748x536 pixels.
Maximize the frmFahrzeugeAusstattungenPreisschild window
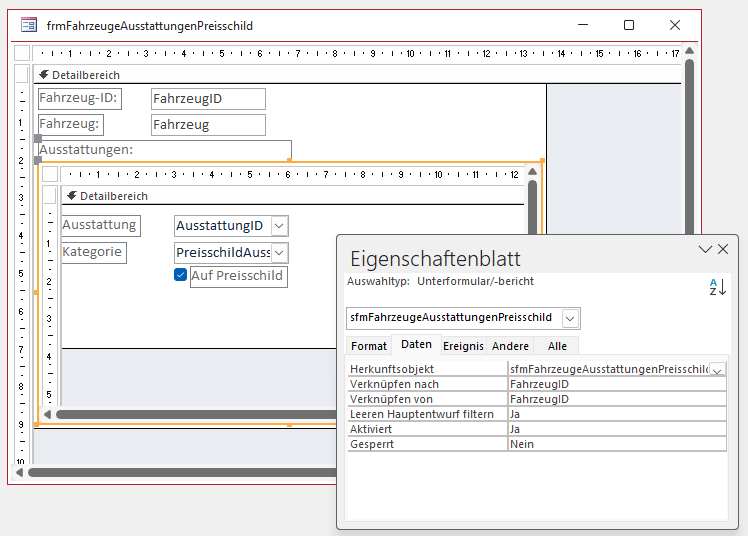[629, 25]
